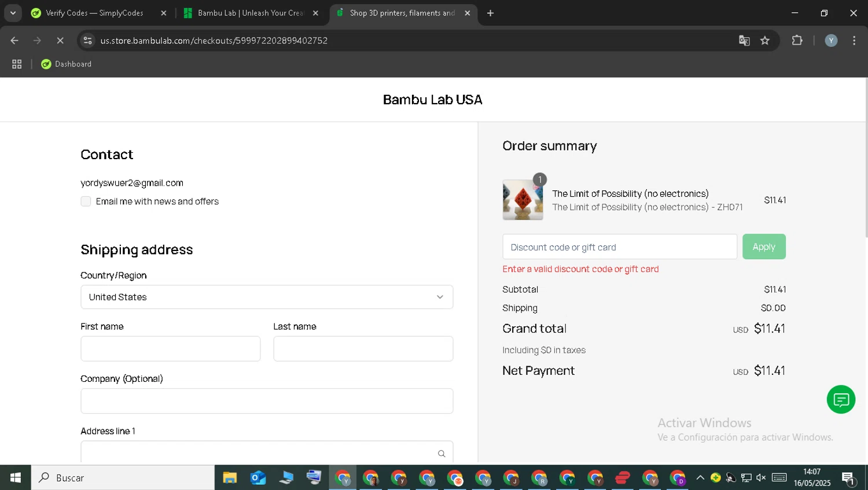Click the Grand total $11.41 amount

point(770,329)
